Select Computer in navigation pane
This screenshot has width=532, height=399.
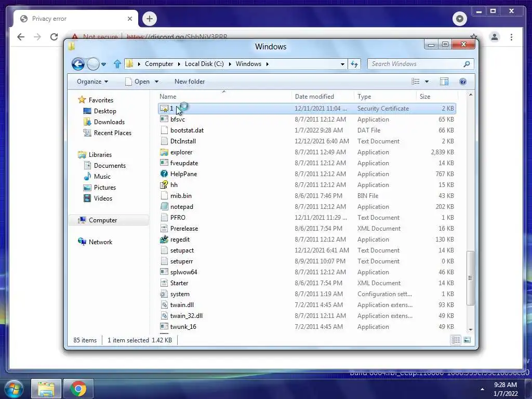tap(103, 220)
